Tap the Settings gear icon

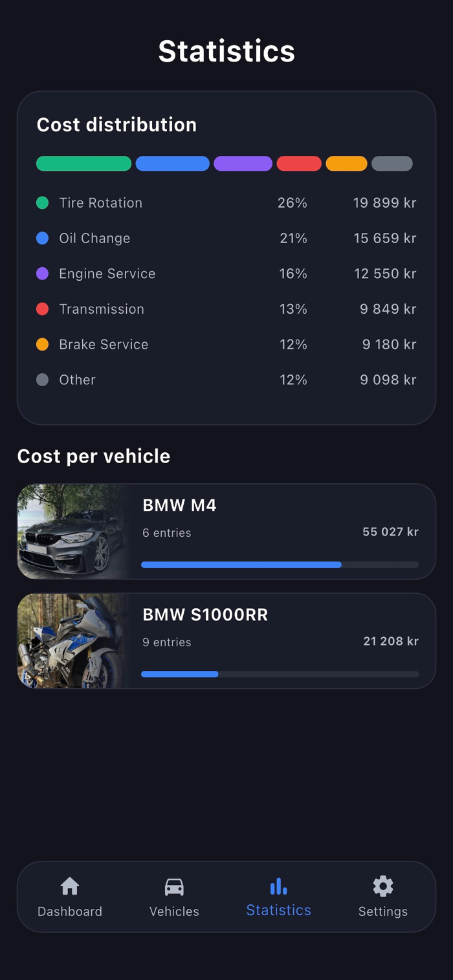click(x=383, y=886)
